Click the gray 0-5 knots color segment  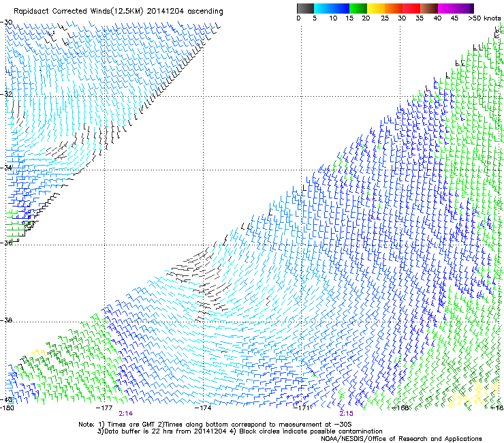[305, 8]
